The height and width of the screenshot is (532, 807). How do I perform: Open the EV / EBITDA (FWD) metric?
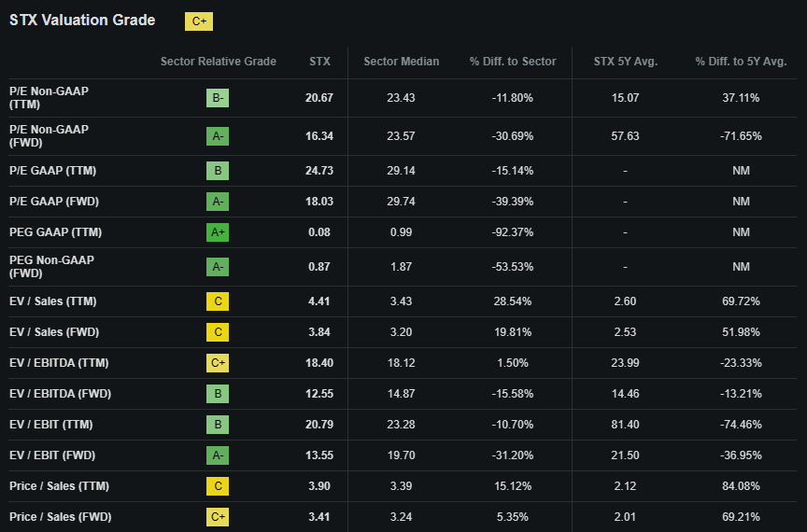pyautogui.click(x=60, y=394)
